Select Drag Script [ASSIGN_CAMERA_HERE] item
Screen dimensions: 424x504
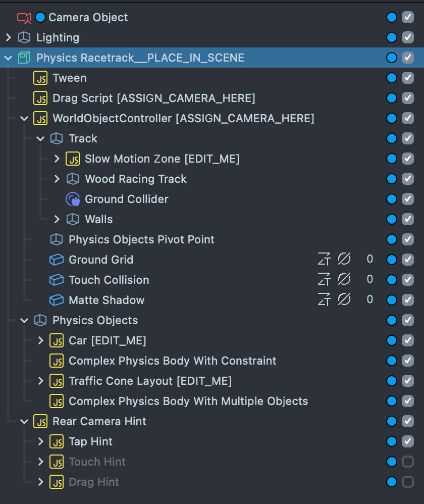pos(153,98)
